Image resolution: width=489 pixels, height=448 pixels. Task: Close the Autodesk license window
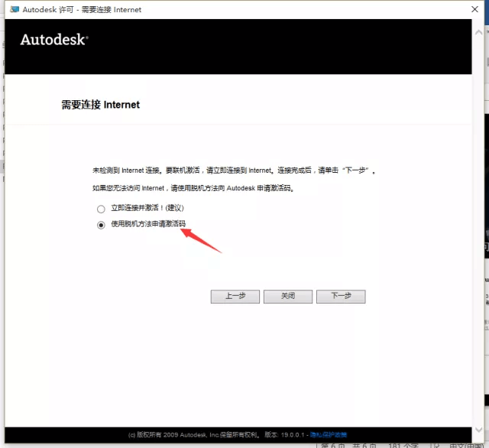point(474,9)
